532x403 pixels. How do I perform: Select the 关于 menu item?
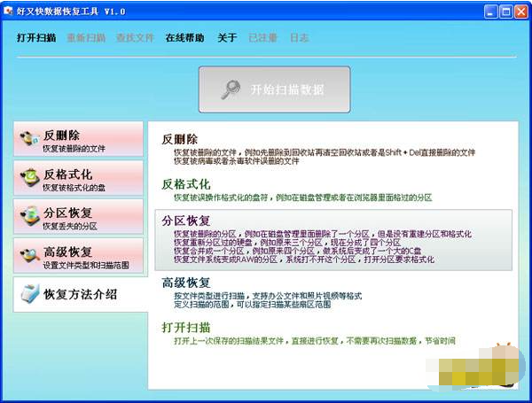click(x=227, y=38)
